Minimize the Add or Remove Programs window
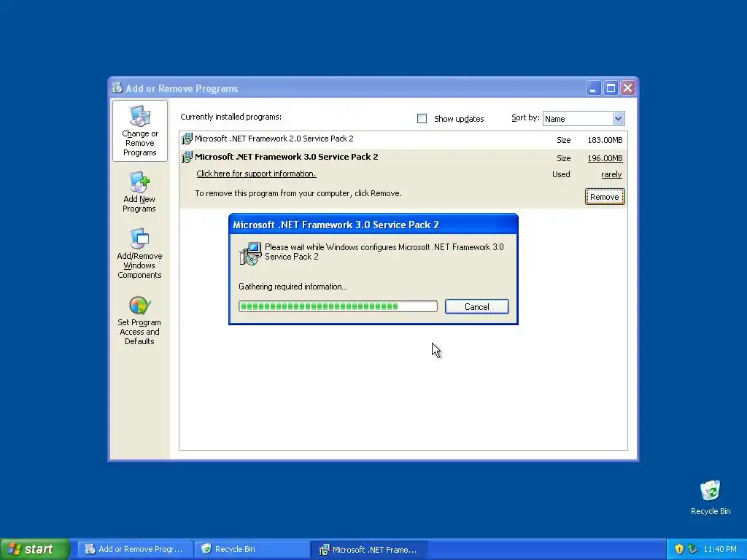 tap(594, 88)
